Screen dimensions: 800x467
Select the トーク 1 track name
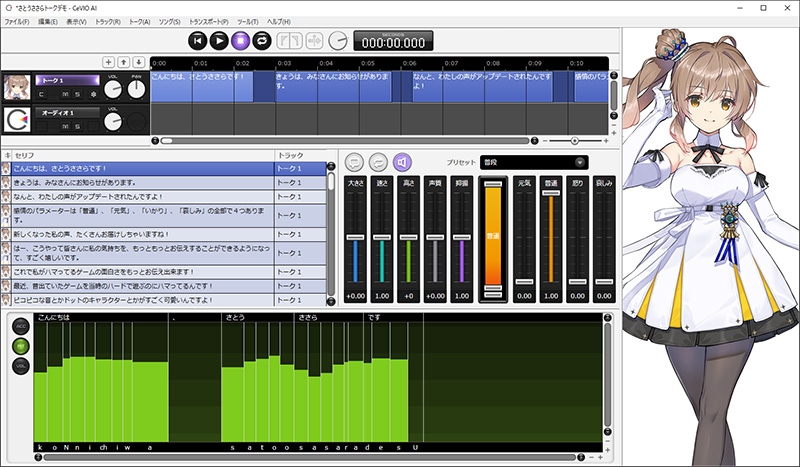coord(67,80)
